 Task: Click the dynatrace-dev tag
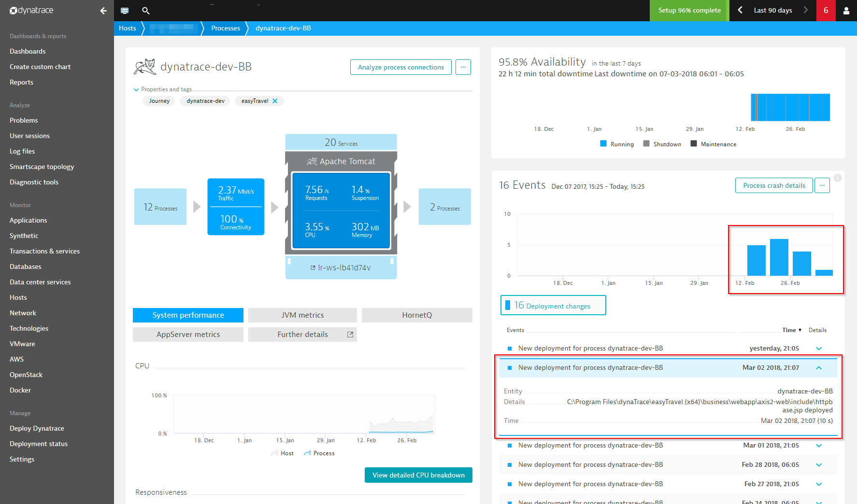coord(205,101)
